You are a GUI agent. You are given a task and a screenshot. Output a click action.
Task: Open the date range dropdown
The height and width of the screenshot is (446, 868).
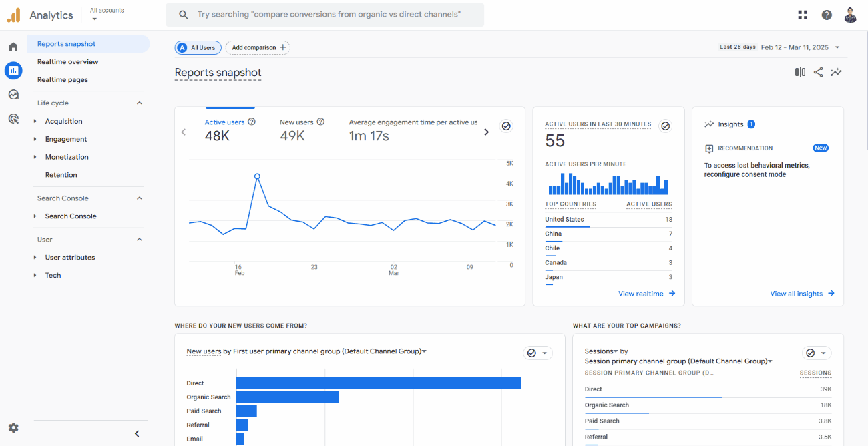(837, 47)
